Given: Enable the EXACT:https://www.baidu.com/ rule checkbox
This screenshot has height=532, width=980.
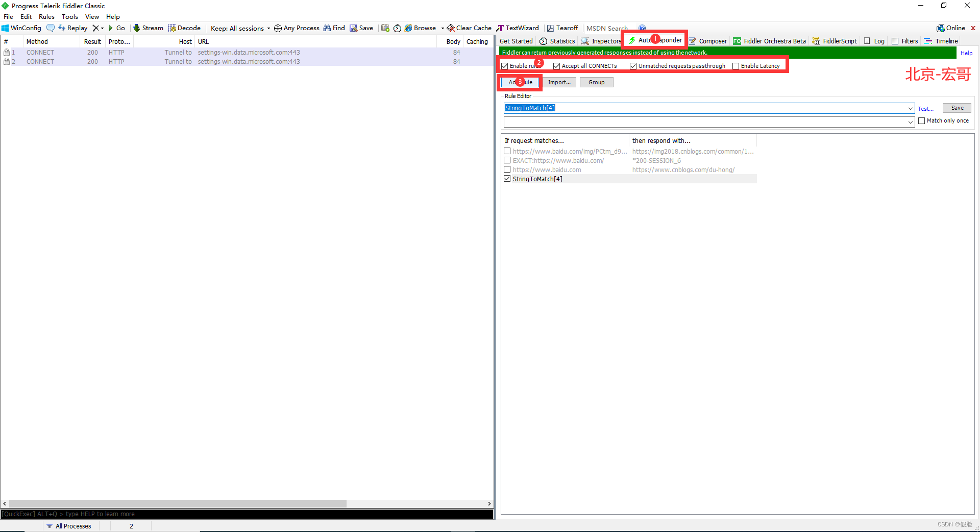Looking at the screenshot, I should (x=507, y=160).
